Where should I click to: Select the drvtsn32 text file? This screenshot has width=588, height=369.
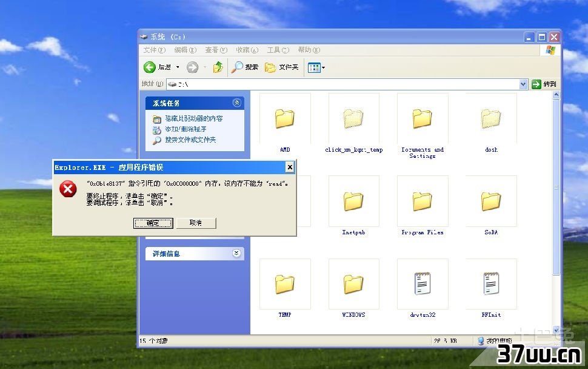(423, 284)
